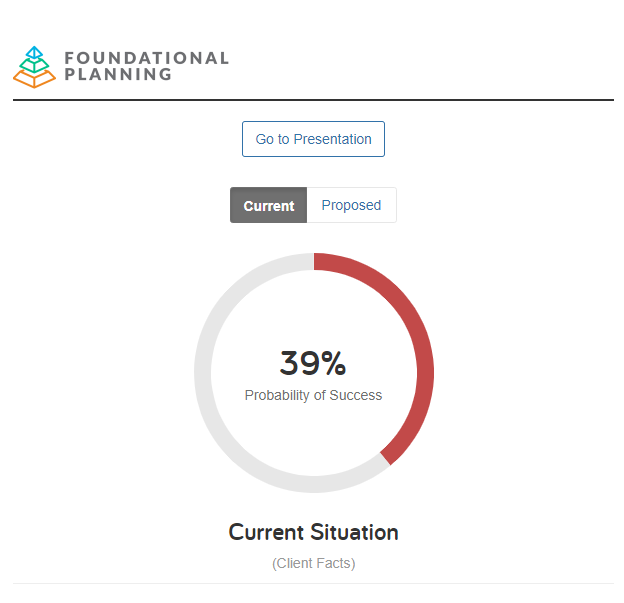Image resolution: width=624 pixels, height=603 pixels.
Task: Click the Current Situation heading
Action: (313, 532)
